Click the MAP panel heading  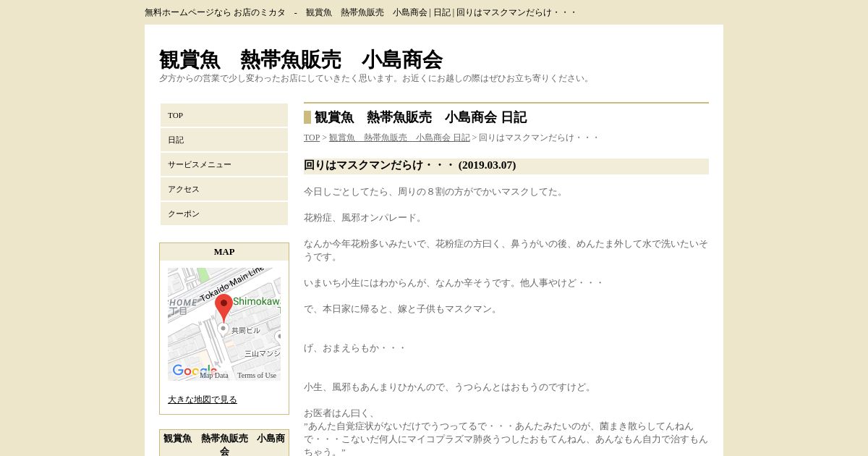coord(224,252)
